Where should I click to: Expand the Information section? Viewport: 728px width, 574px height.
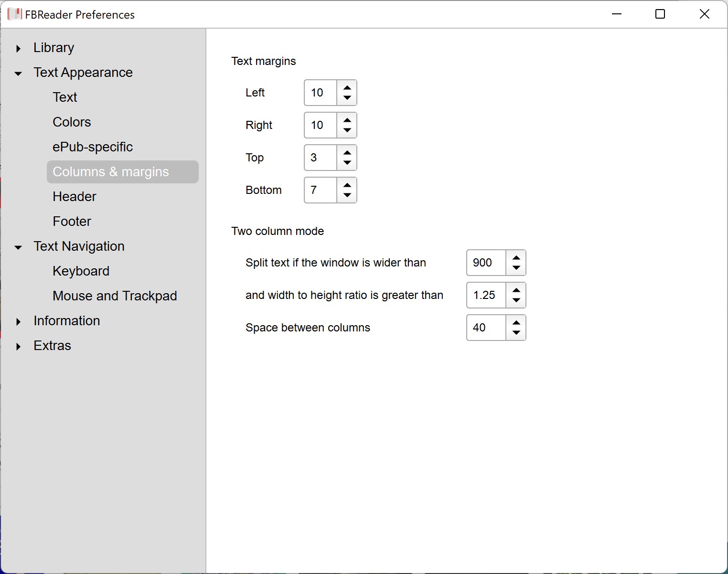pyautogui.click(x=18, y=321)
